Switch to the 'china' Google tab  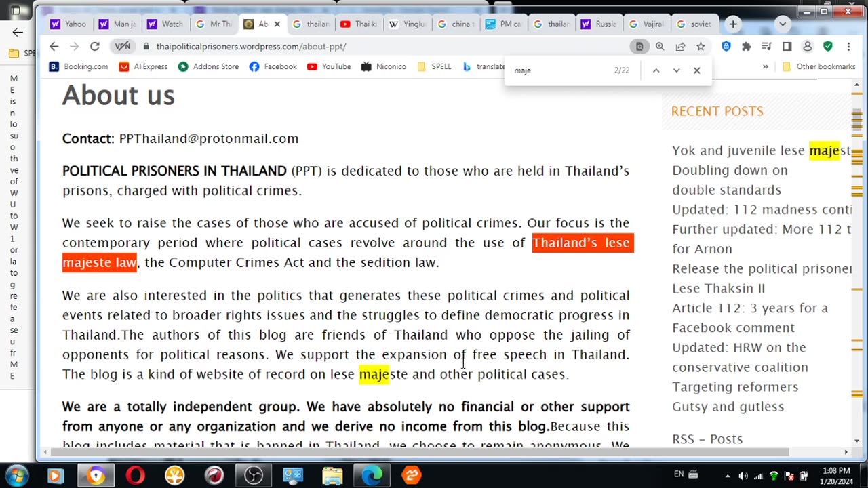point(456,24)
